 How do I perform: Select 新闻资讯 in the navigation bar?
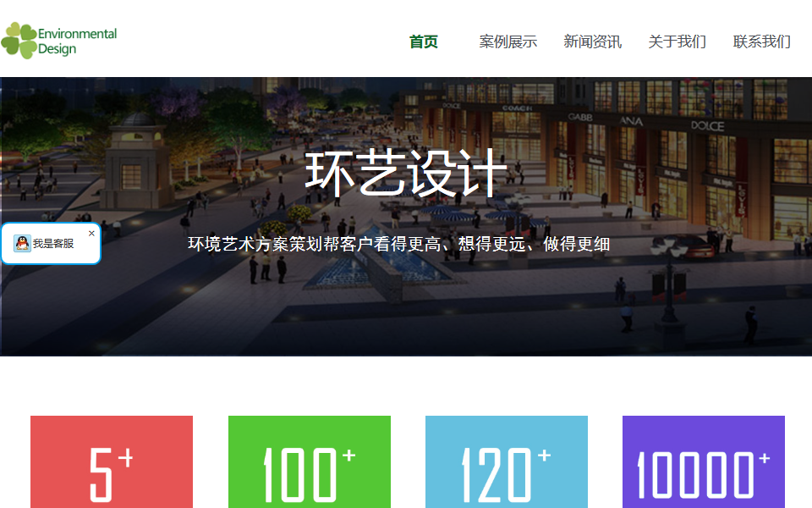click(592, 41)
